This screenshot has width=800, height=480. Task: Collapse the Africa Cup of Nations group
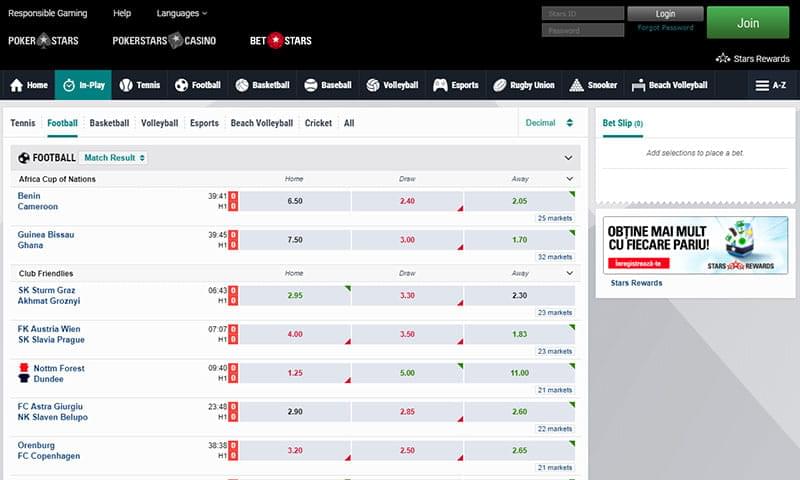(x=569, y=179)
